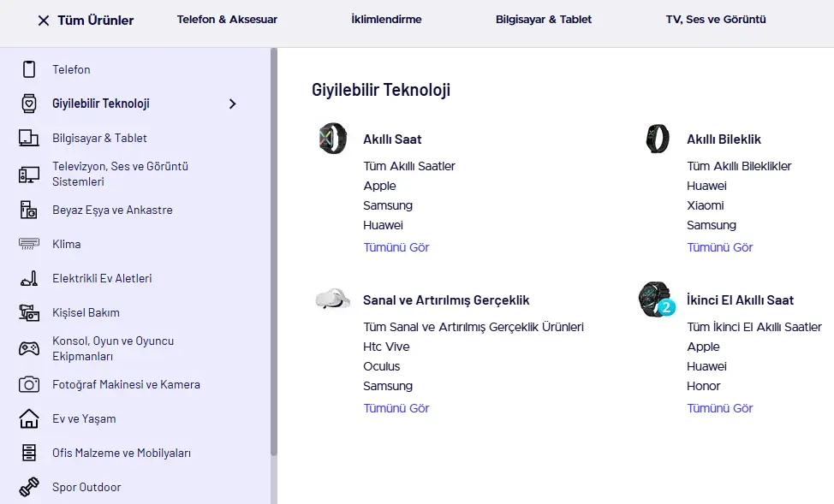Select TV, Ses ve Görüntü top menu
The width and height of the screenshot is (834, 504).
click(x=716, y=20)
